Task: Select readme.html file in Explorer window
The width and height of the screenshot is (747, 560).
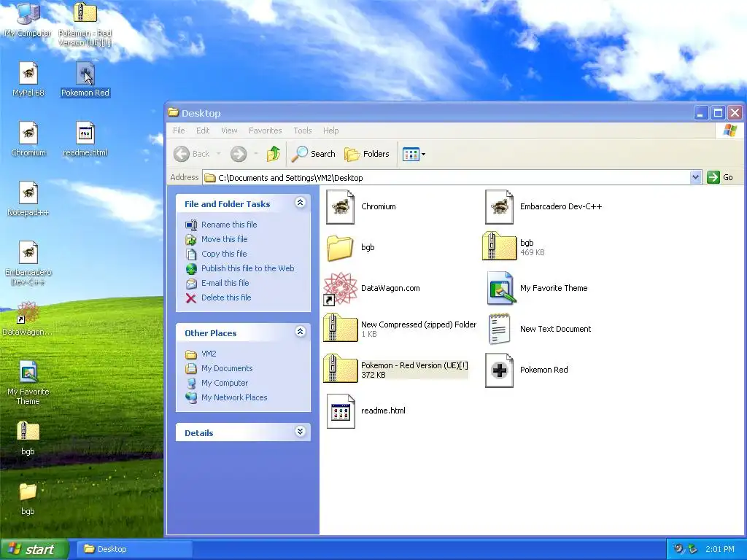Action: 366,411
